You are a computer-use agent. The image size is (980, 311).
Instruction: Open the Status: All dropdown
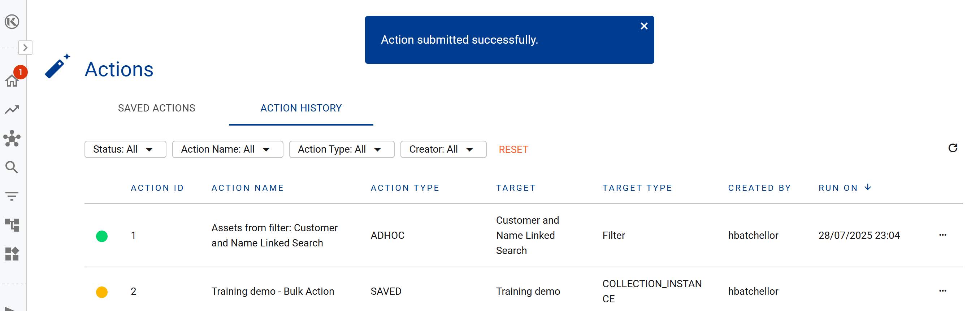pos(125,149)
